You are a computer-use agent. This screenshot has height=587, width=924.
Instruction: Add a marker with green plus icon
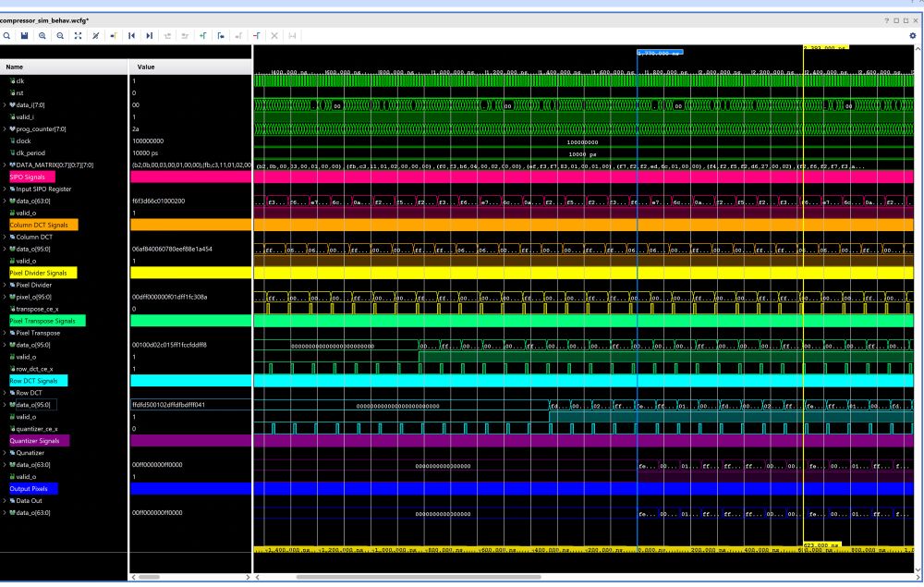point(203,36)
